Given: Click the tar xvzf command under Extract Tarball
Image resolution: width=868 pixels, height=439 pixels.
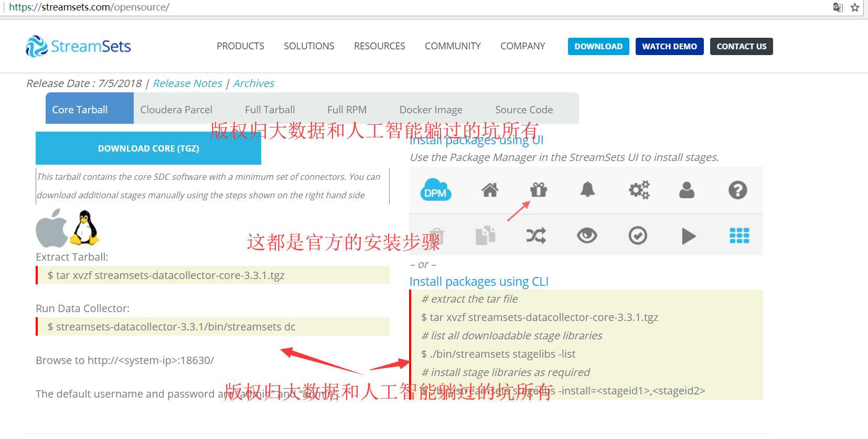Looking at the screenshot, I should [x=166, y=275].
